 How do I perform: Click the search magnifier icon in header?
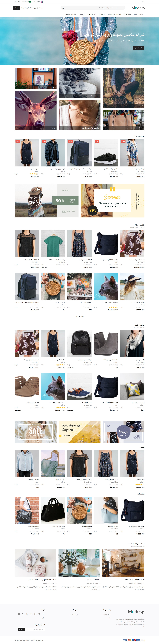point(63,8)
